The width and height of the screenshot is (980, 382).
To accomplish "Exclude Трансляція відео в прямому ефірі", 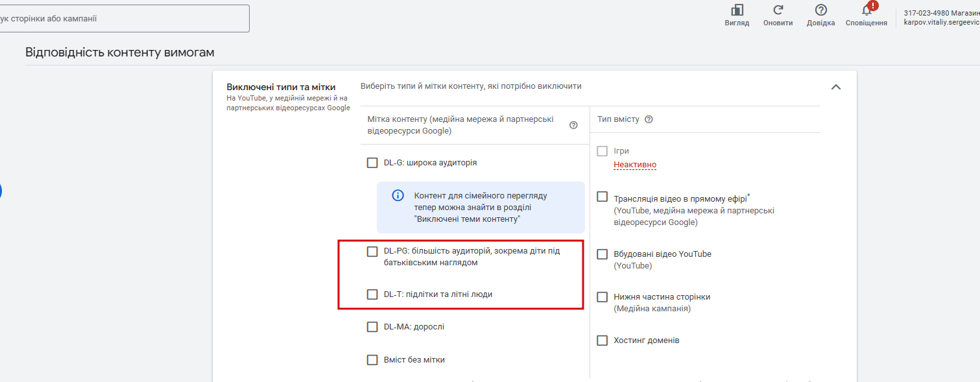I will [x=603, y=197].
